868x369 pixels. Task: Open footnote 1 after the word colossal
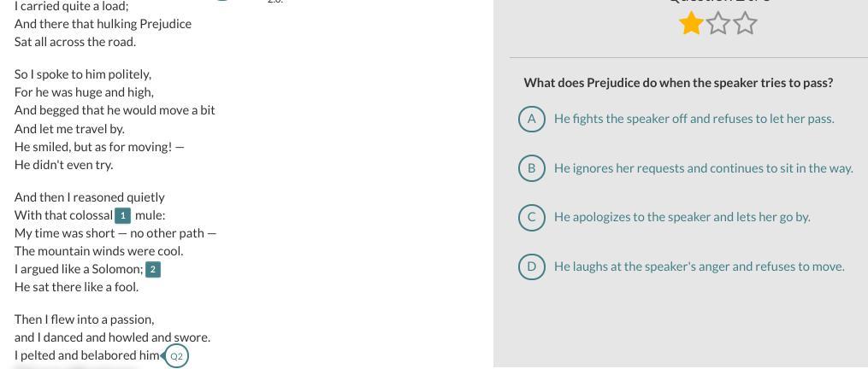click(123, 215)
